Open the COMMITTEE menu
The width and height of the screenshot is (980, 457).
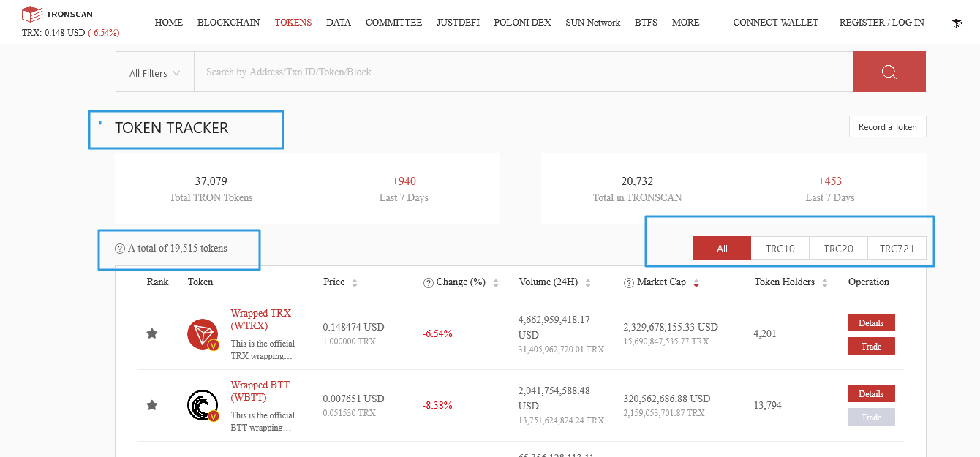click(x=393, y=23)
